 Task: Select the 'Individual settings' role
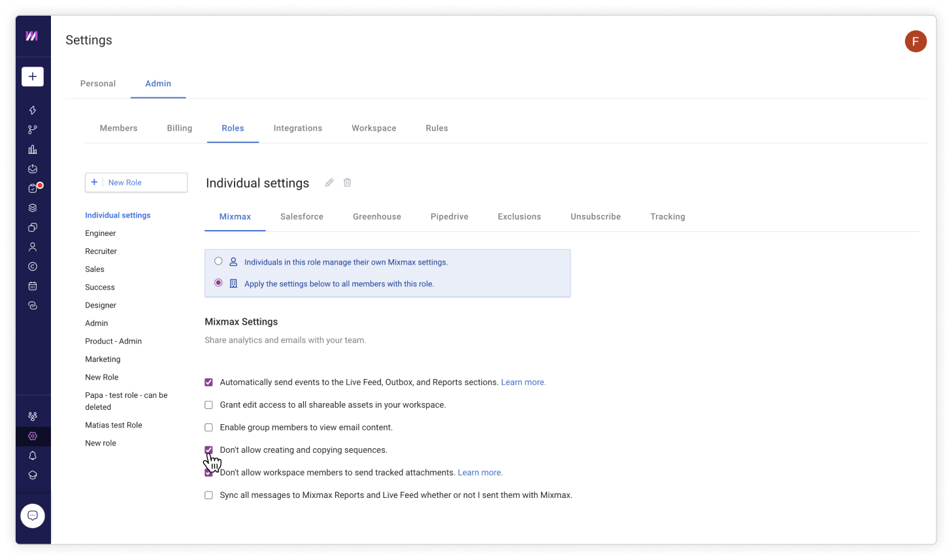point(118,215)
